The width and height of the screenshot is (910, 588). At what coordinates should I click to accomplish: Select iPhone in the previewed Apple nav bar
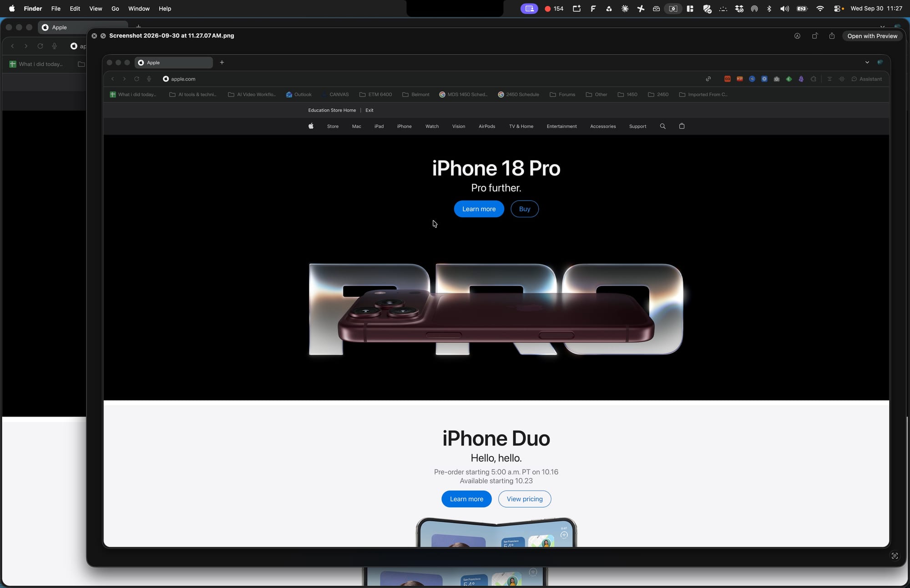(x=404, y=126)
